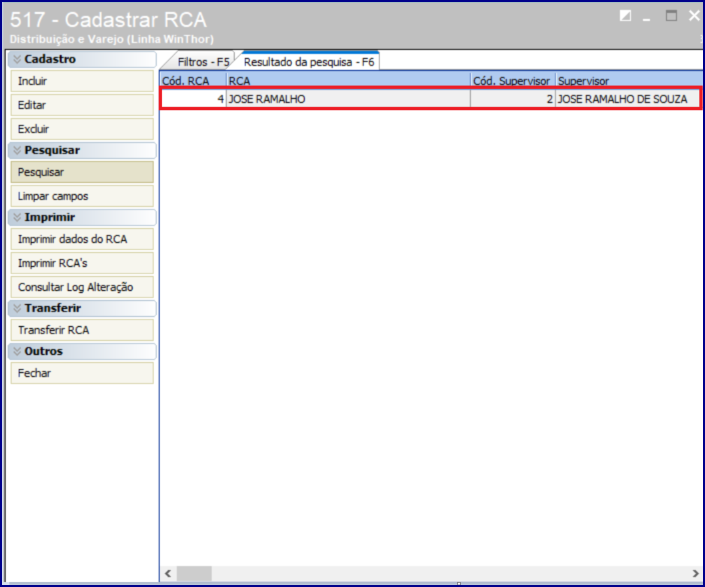This screenshot has width=705, height=587.
Task: Click the Fechar button
Action: [x=82, y=373]
